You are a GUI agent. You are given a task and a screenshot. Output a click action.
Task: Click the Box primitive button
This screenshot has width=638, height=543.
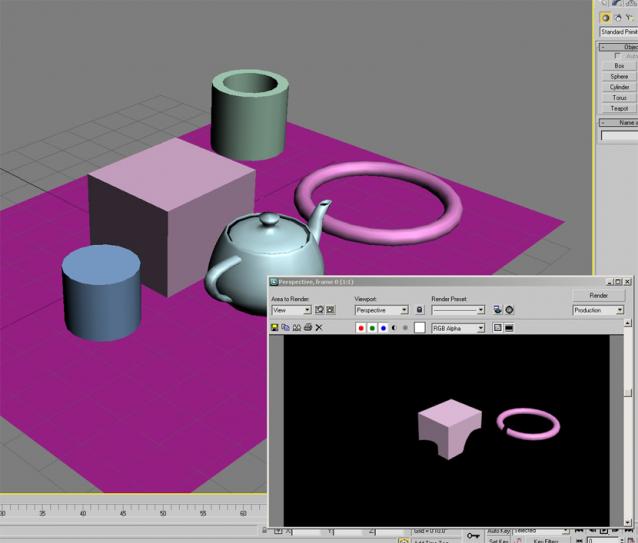click(x=619, y=65)
